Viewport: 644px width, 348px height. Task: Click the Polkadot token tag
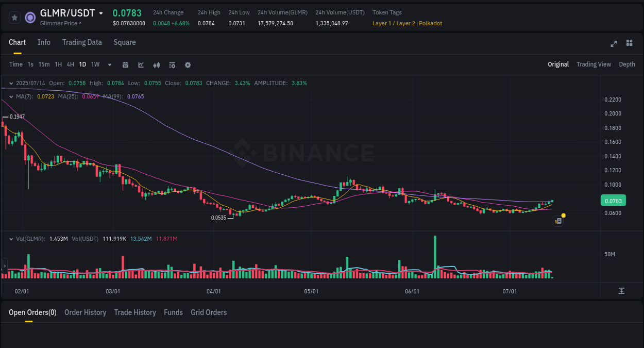[430, 23]
